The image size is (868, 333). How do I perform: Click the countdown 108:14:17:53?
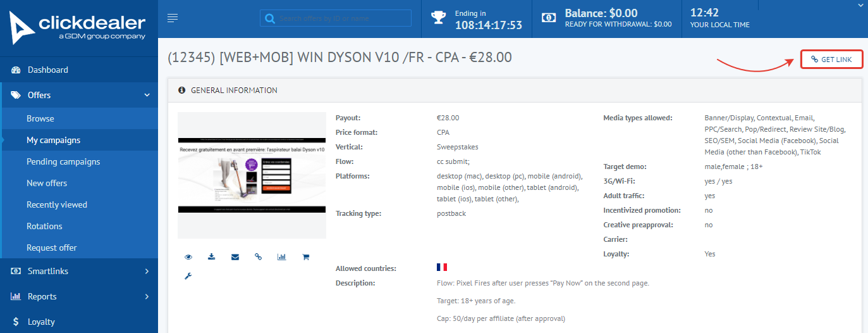489,25
